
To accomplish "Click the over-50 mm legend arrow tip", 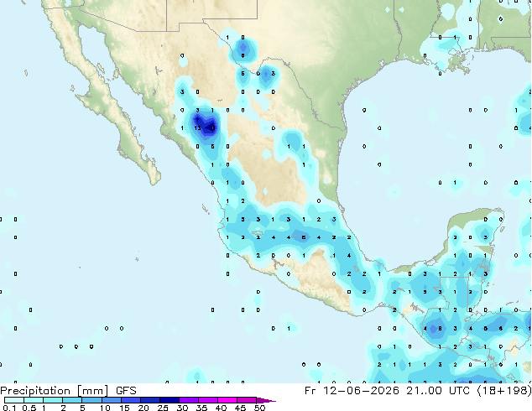I will point(266,400).
